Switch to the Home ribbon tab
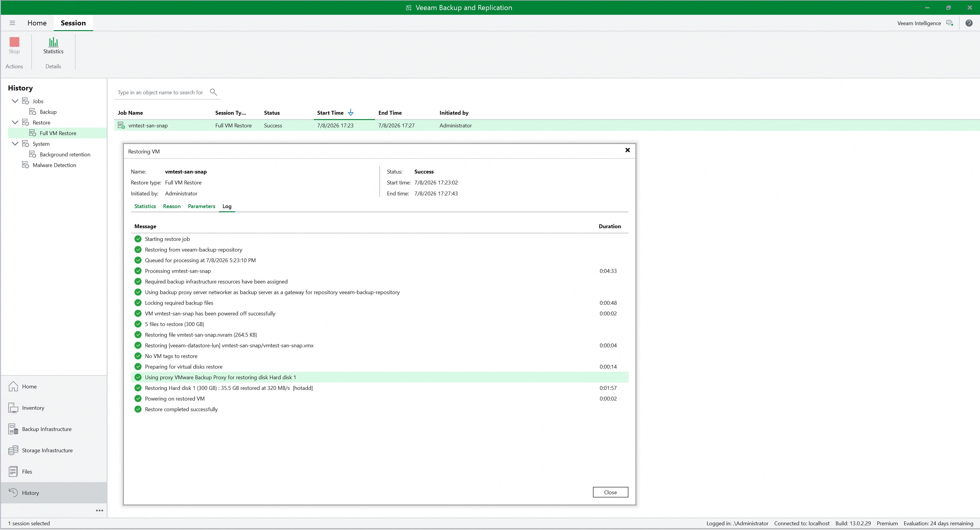 37,23
